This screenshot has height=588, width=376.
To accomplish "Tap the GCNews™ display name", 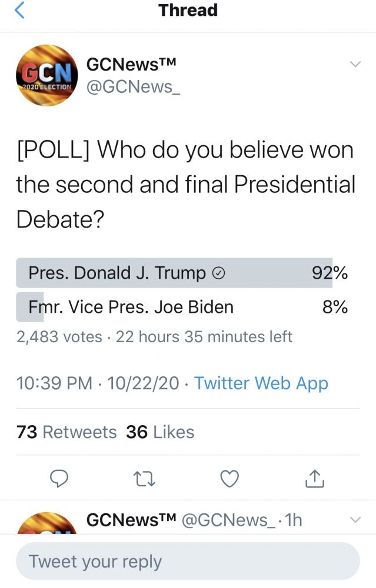I will click(132, 64).
